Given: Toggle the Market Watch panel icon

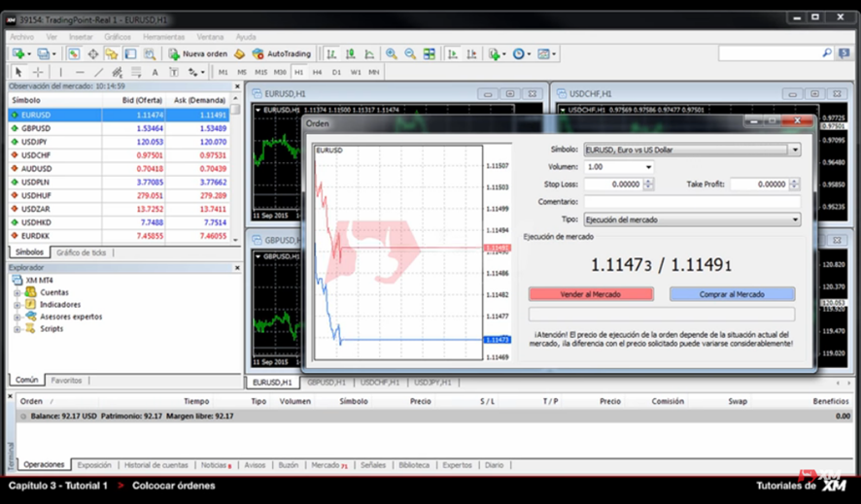Looking at the screenshot, I should coord(74,53).
